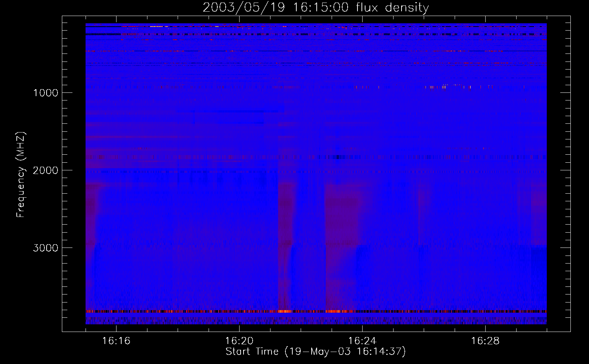Click the plot title '2003/05/19 16:15:00 flux density'
The image size is (589, 364).
(316, 8)
